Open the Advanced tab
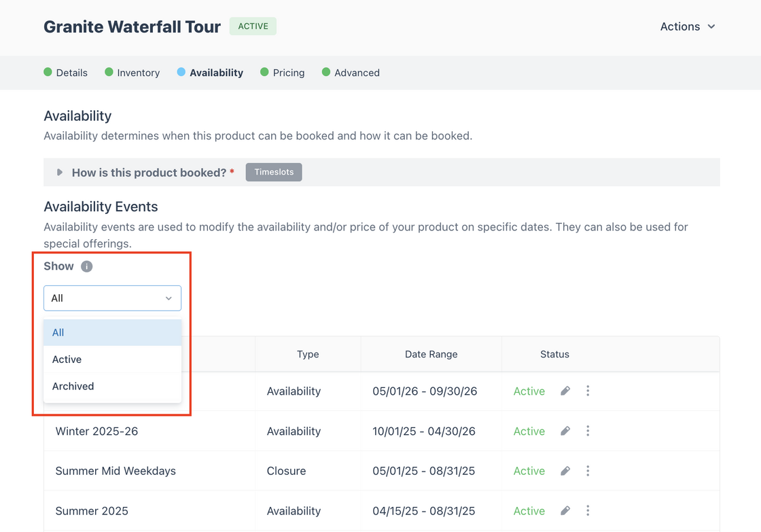The width and height of the screenshot is (761, 532). (x=357, y=72)
